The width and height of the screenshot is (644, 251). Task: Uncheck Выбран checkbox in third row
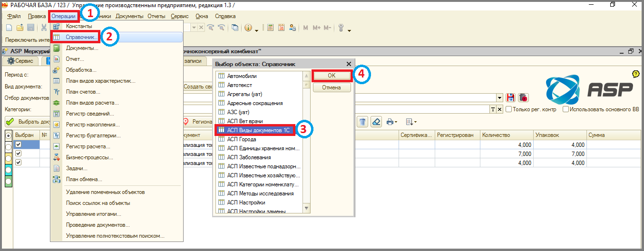pos(19,163)
